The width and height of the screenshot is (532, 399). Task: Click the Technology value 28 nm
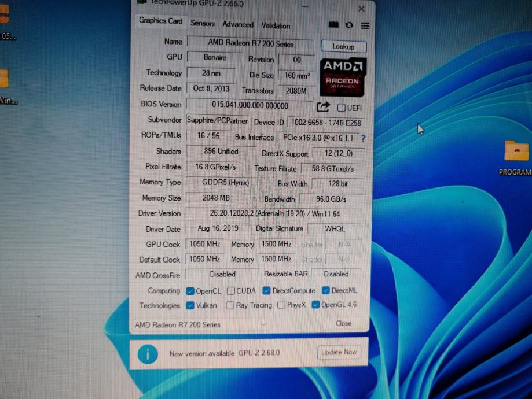[x=211, y=73]
